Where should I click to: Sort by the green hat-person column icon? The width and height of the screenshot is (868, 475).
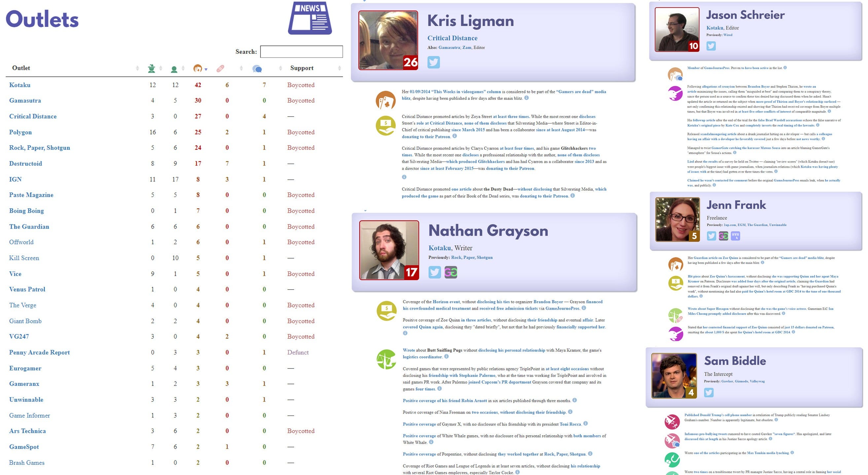click(151, 69)
